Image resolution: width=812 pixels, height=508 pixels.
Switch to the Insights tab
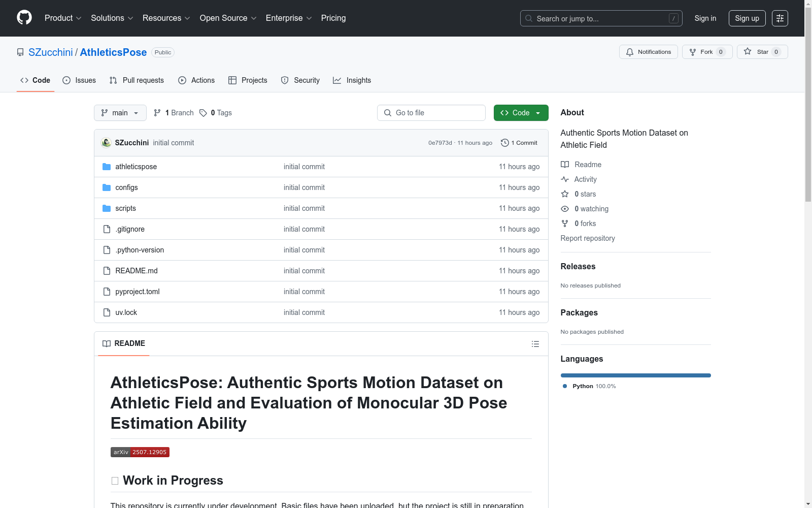click(x=352, y=80)
